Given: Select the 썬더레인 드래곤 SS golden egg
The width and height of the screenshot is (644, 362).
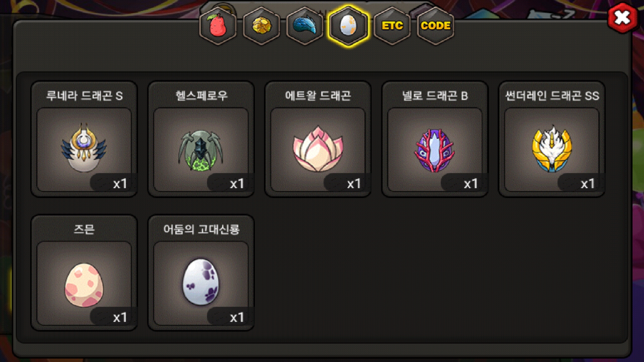Looking at the screenshot, I should coord(552,148).
